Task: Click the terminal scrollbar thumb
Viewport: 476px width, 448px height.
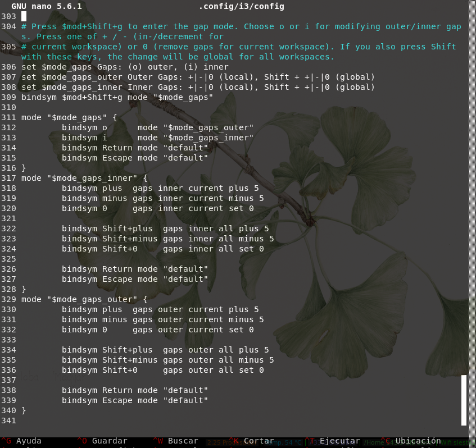Action: click(464, 400)
